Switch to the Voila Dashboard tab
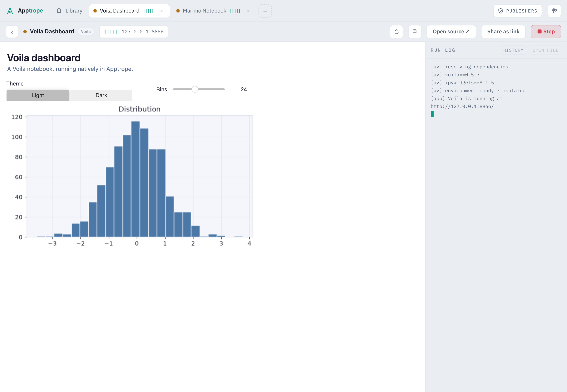 click(129, 11)
